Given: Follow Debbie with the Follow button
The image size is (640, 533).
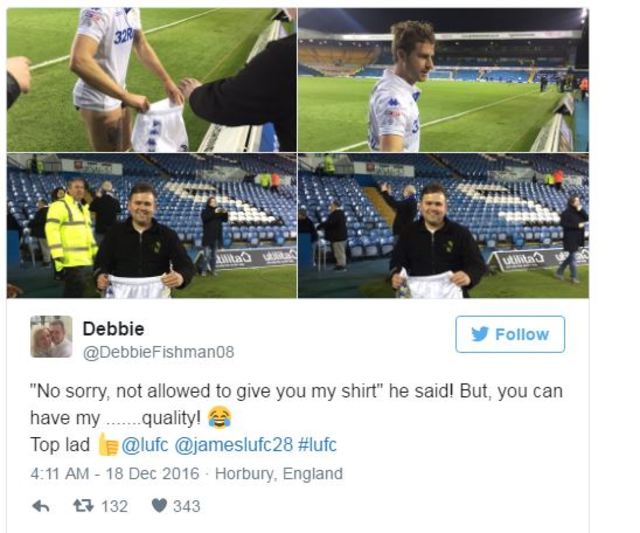Looking at the screenshot, I should pyautogui.click(x=510, y=334).
